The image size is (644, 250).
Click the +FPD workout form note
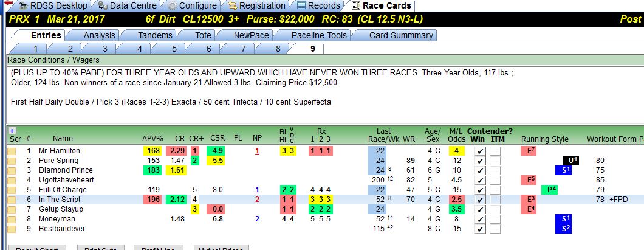[619, 200]
